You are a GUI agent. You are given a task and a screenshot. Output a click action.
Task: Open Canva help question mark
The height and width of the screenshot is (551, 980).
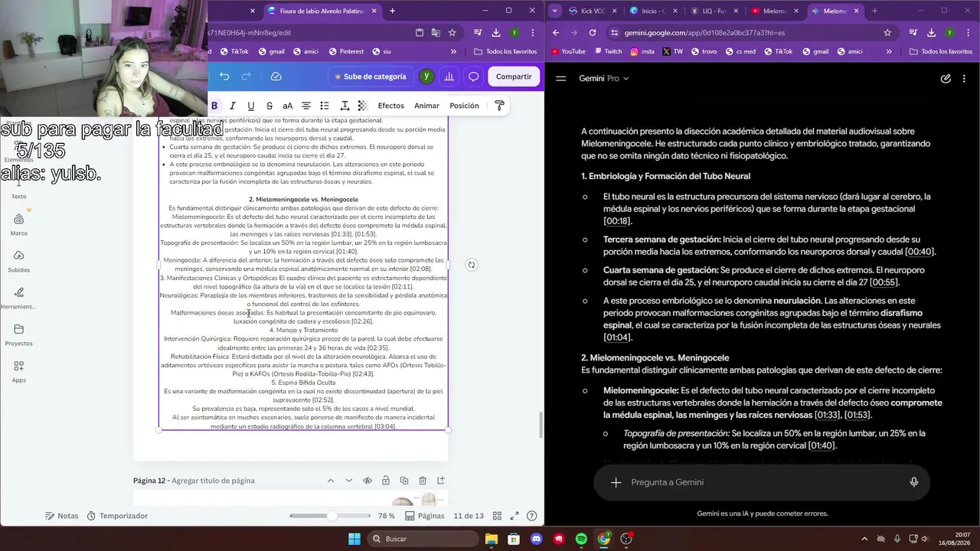click(532, 516)
